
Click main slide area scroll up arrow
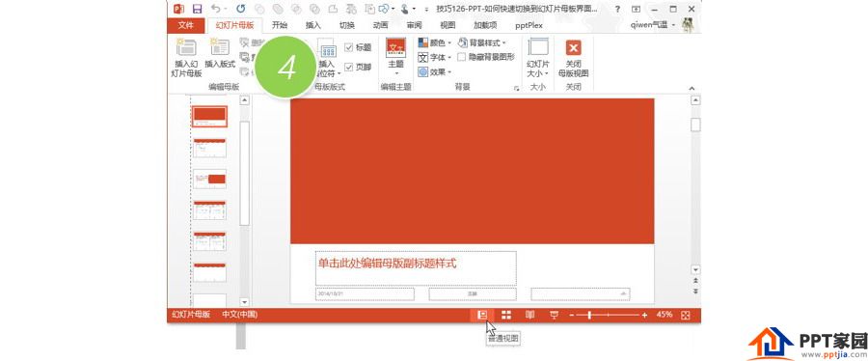(x=695, y=100)
